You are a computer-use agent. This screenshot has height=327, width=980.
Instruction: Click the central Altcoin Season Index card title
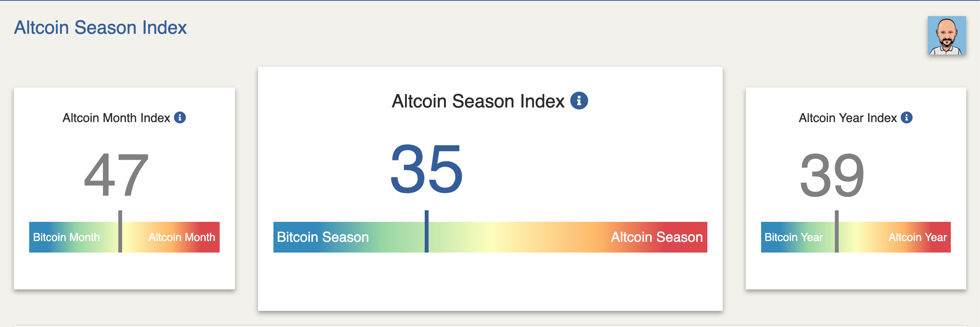point(478,101)
